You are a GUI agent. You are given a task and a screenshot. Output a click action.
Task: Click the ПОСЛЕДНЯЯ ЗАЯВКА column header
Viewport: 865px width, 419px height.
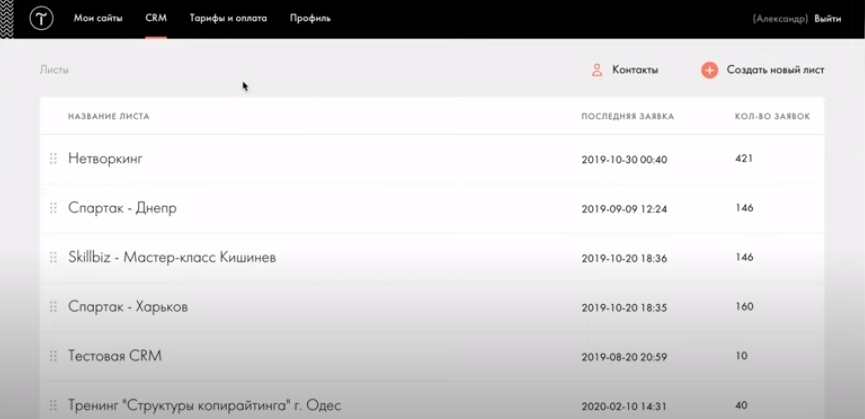[628, 116]
